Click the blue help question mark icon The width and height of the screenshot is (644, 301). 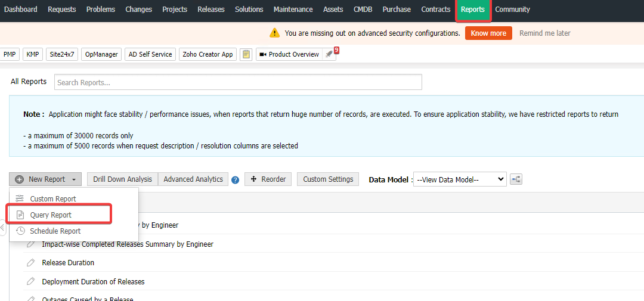pos(235,180)
